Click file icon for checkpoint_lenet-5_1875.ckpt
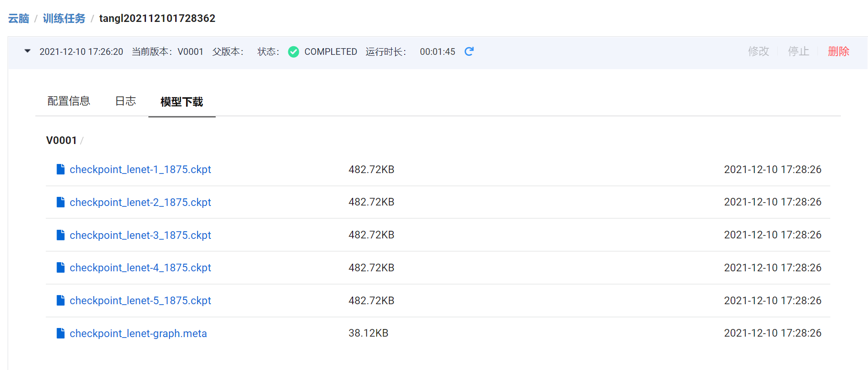The width and height of the screenshot is (868, 370). pos(61,300)
